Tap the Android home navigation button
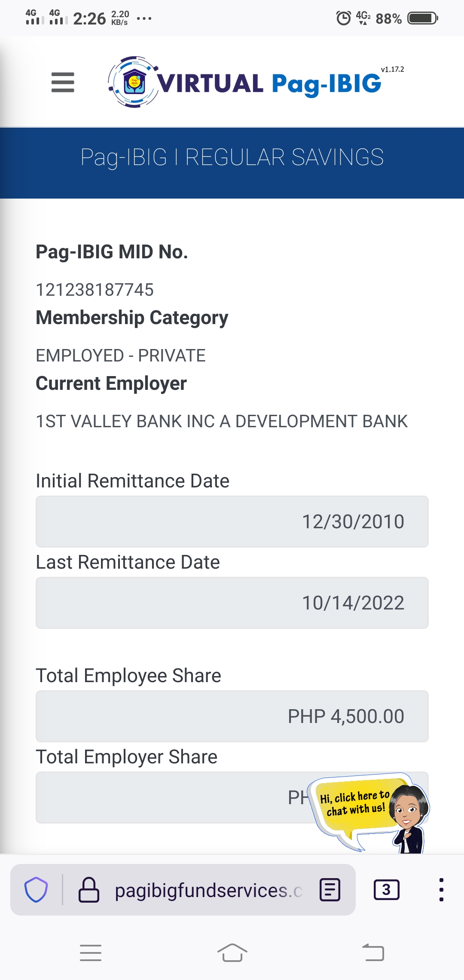The image size is (464, 980). (x=232, y=952)
